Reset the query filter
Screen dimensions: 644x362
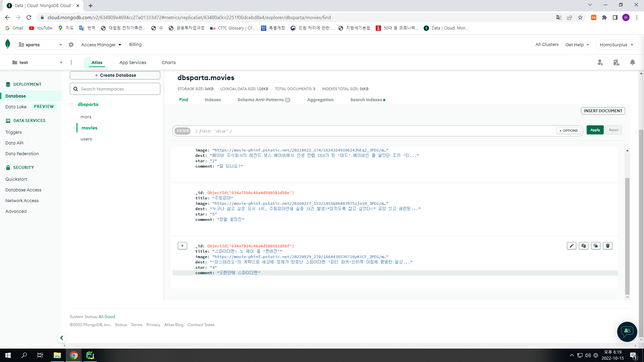(x=613, y=130)
